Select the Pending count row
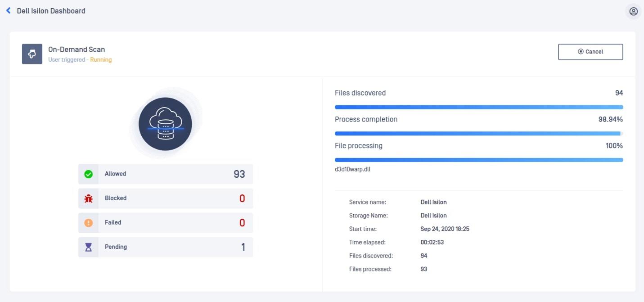 [166, 247]
